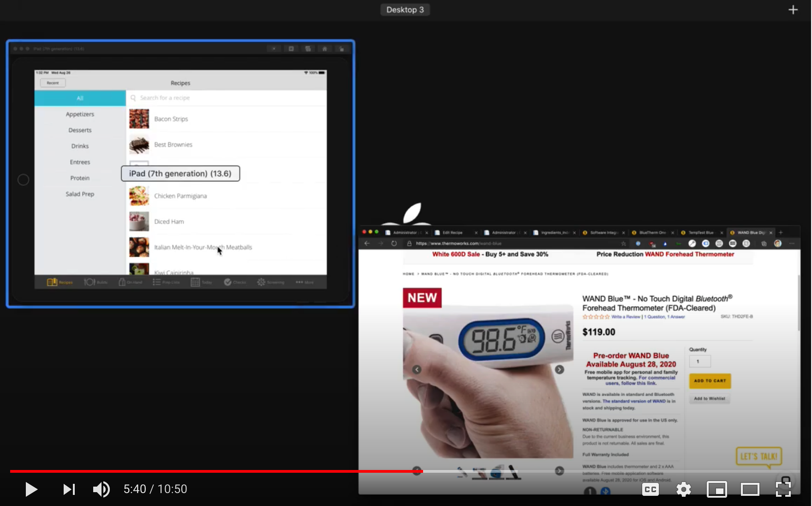Image resolution: width=812 pixels, height=506 pixels.
Task: Open the Entrees category
Action: tap(80, 162)
